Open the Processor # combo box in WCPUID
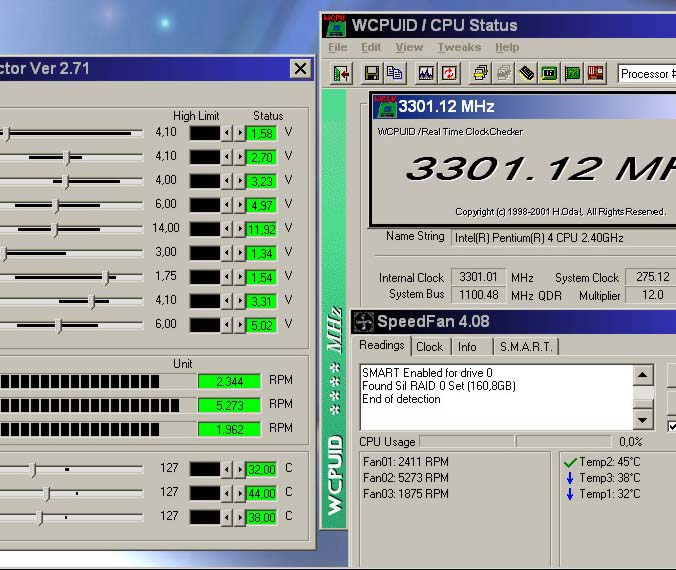Image resolution: width=676 pixels, height=570 pixels. (647, 74)
